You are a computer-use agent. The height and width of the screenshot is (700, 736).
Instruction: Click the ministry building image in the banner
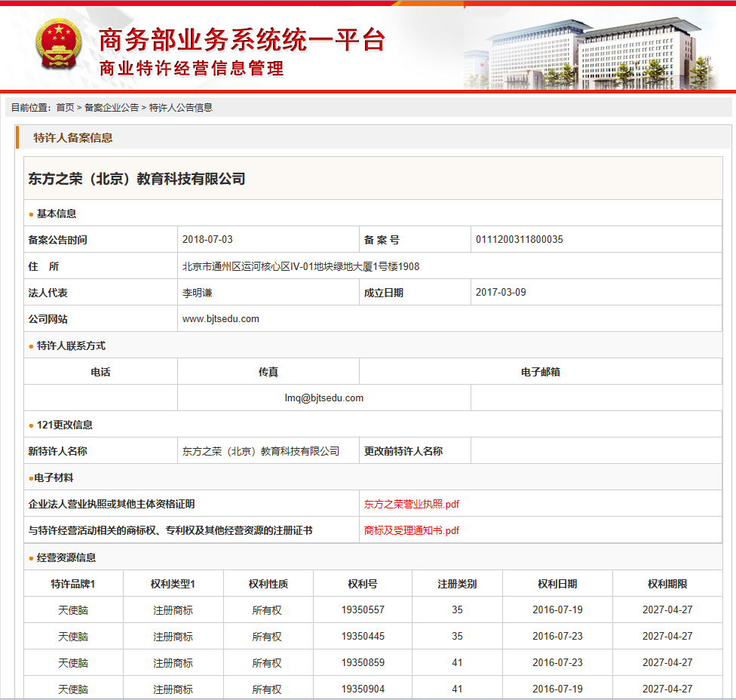593,53
